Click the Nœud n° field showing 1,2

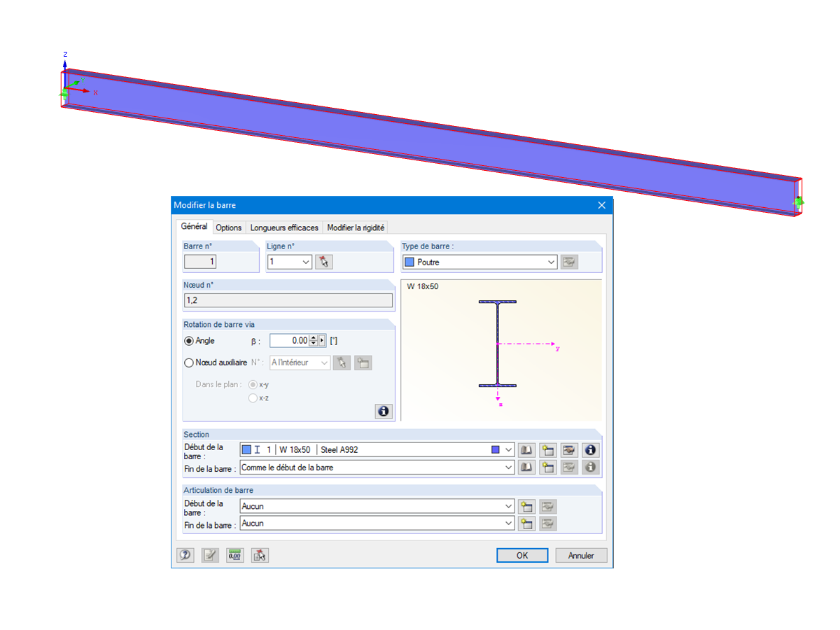click(288, 300)
